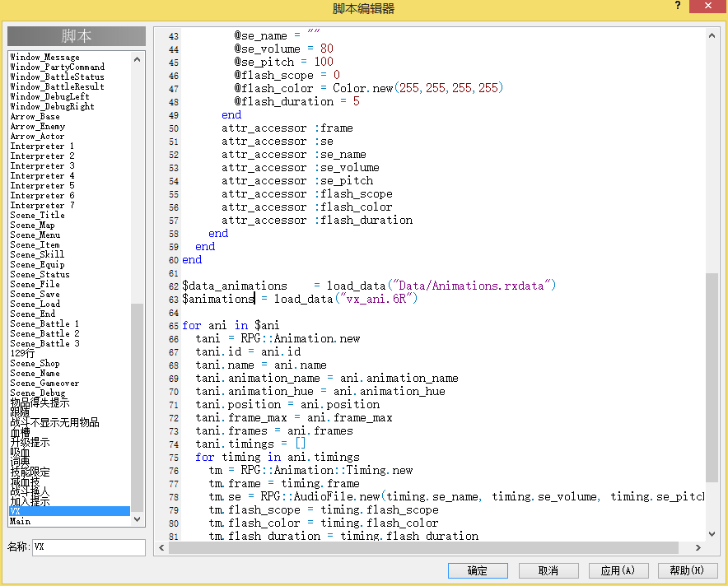Click the script list scroll down arrow
This screenshot has height=586, width=728.
[137, 519]
